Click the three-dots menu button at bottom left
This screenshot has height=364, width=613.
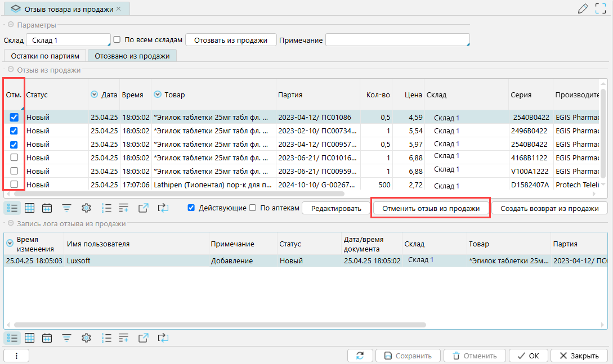pos(16,356)
